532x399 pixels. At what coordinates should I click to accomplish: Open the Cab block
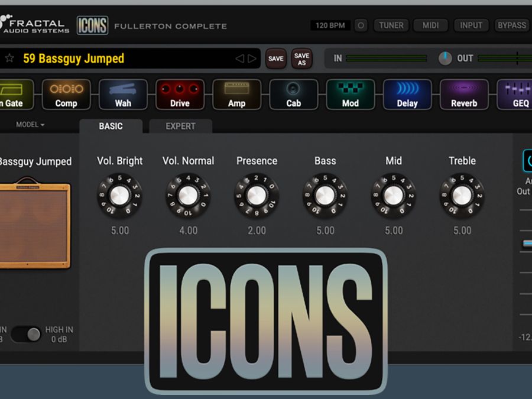click(293, 95)
